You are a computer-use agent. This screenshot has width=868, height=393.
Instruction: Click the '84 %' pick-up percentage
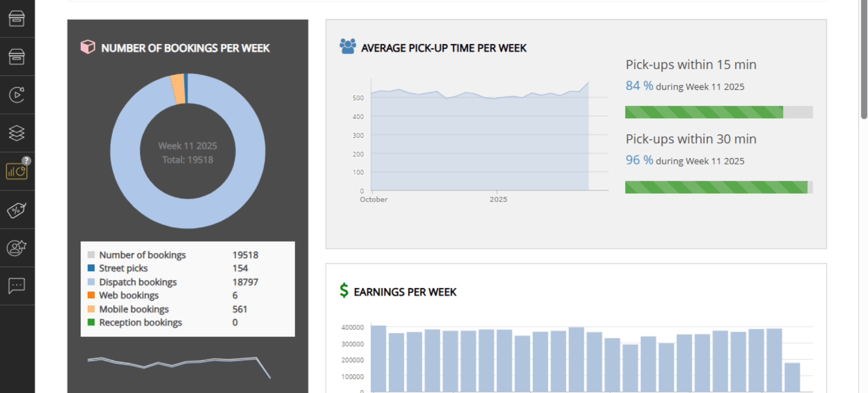point(639,85)
